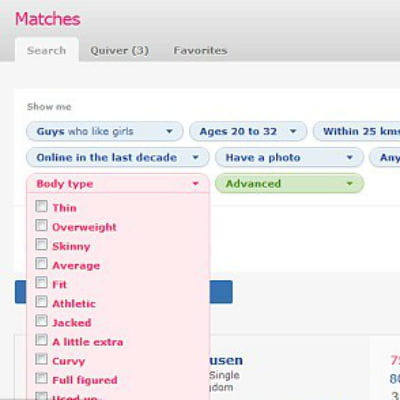Screen dimensions: 400x400
Task: Click the 'Show me' label
Action: (49, 107)
